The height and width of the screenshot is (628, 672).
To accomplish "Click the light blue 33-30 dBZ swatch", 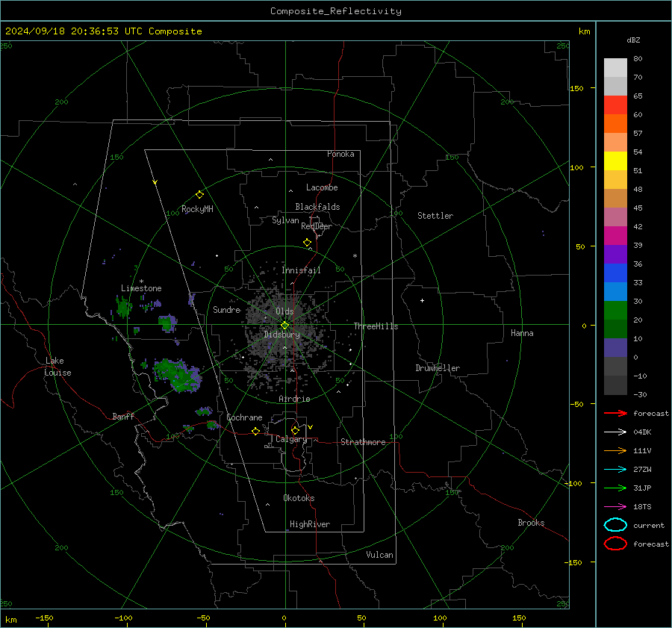I will point(615,291).
